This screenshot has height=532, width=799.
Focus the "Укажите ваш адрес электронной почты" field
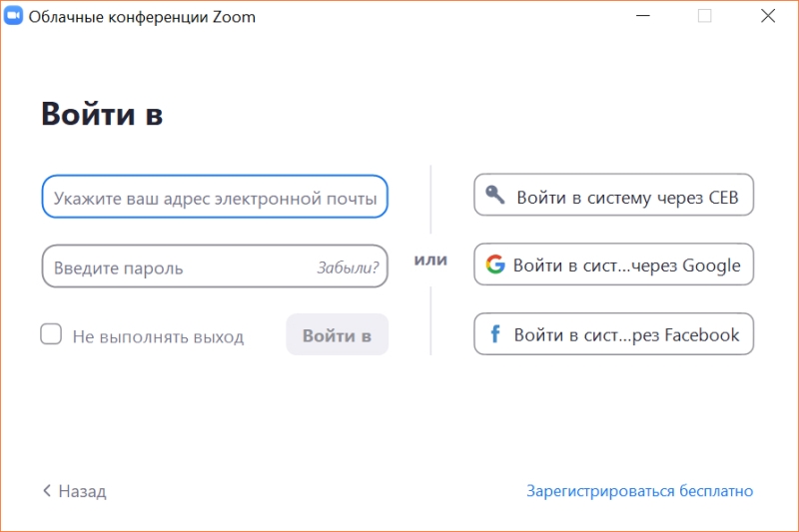(215, 197)
